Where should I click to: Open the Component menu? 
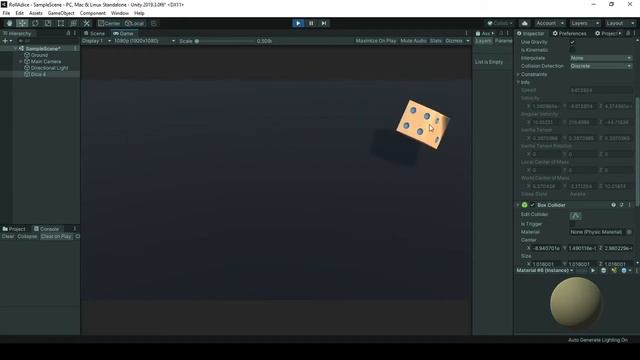click(93, 13)
